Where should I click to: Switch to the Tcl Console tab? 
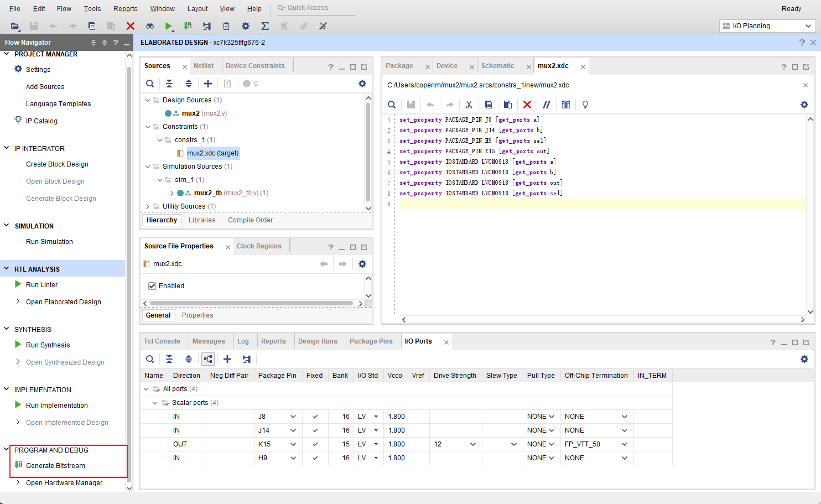pyautogui.click(x=162, y=341)
